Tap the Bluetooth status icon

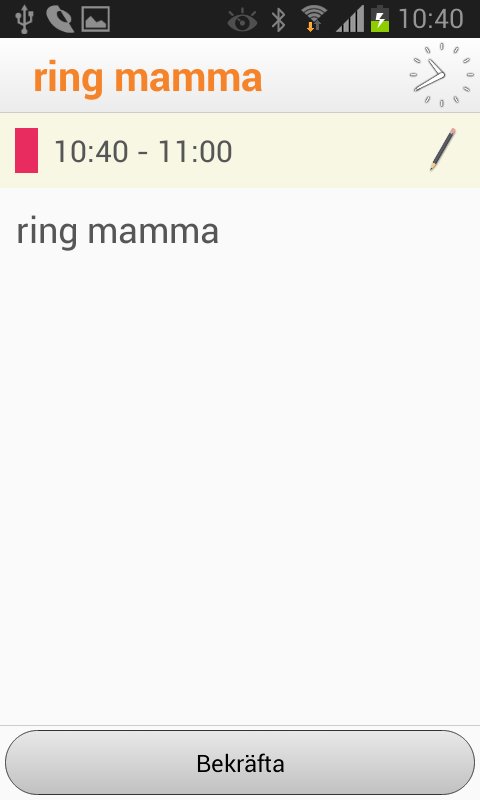(279, 19)
